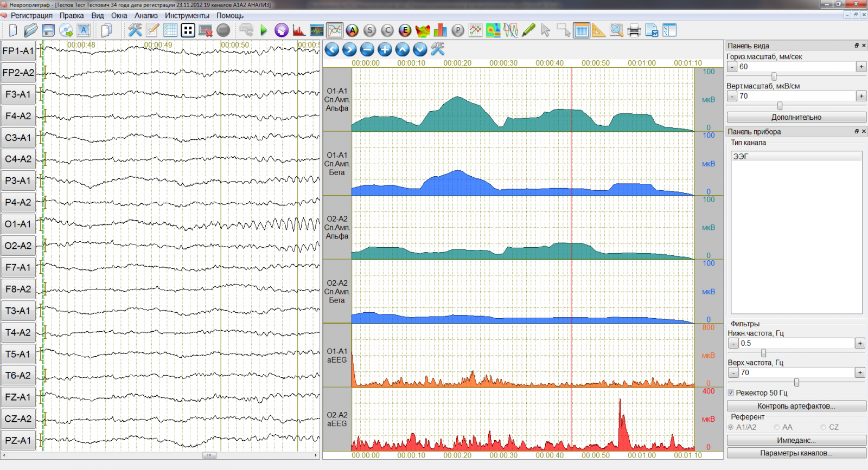This screenshot has height=470, width=868.
Task: Toggle the Режектор 50 Гц checkbox
Action: tap(731, 392)
